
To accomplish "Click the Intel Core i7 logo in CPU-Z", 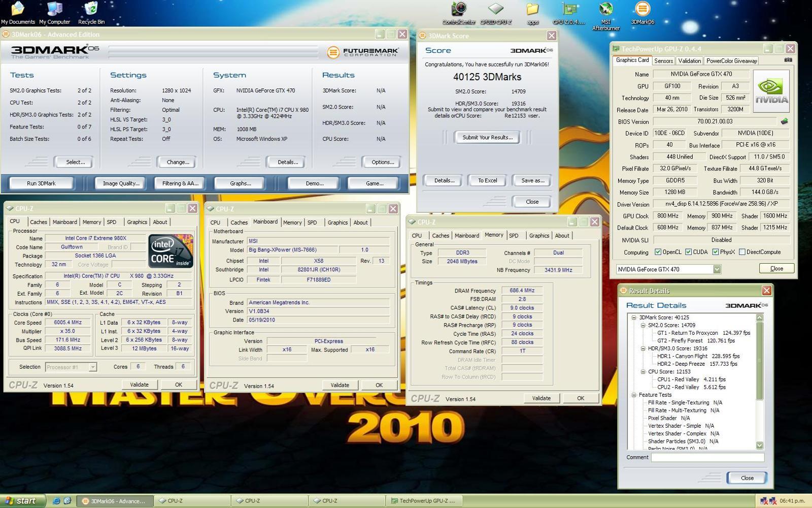I will (x=171, y=251).
